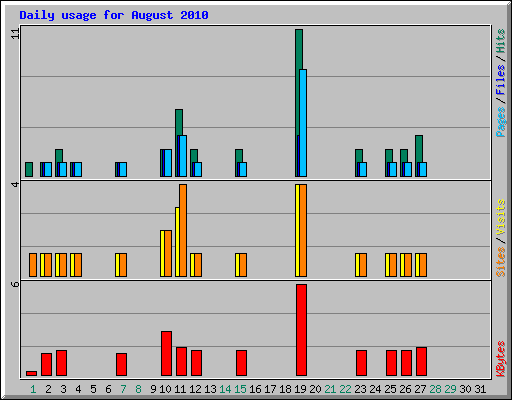Click day '17' on the x-axis
This screenshot has height=400, width=512.
(x=270, y=389)
